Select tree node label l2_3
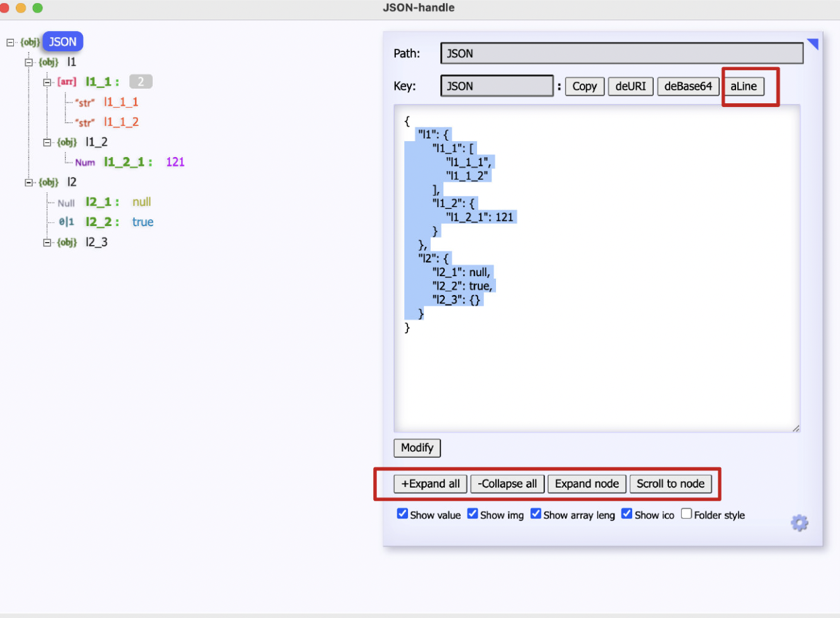The width and height of the screenshot is (840, 618). click(96, 243)
